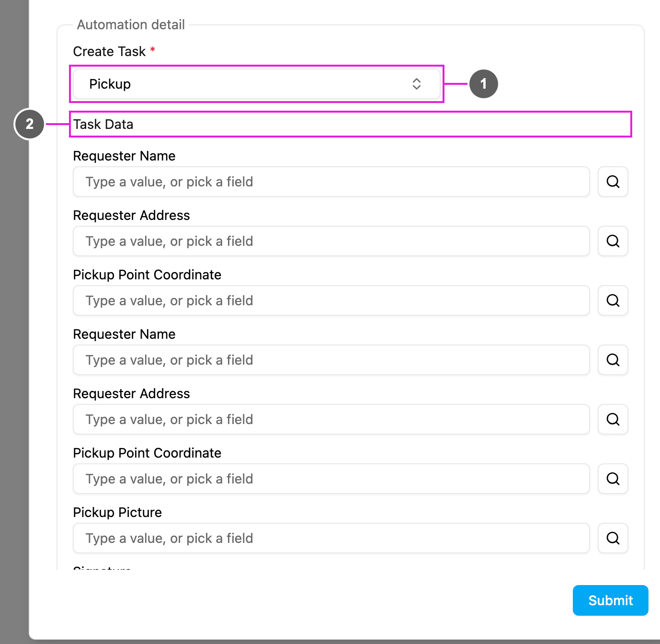660x644 pixels.
Task: Focus the second Requester Address input field
Action: (x=331, y=419)
